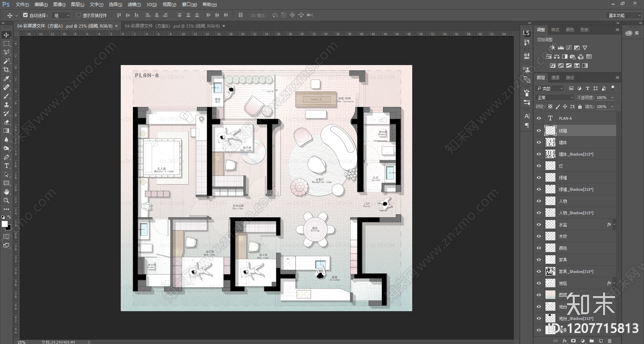Hide the 墙体 layer
The image size is (644, 344).
[539, 142]
